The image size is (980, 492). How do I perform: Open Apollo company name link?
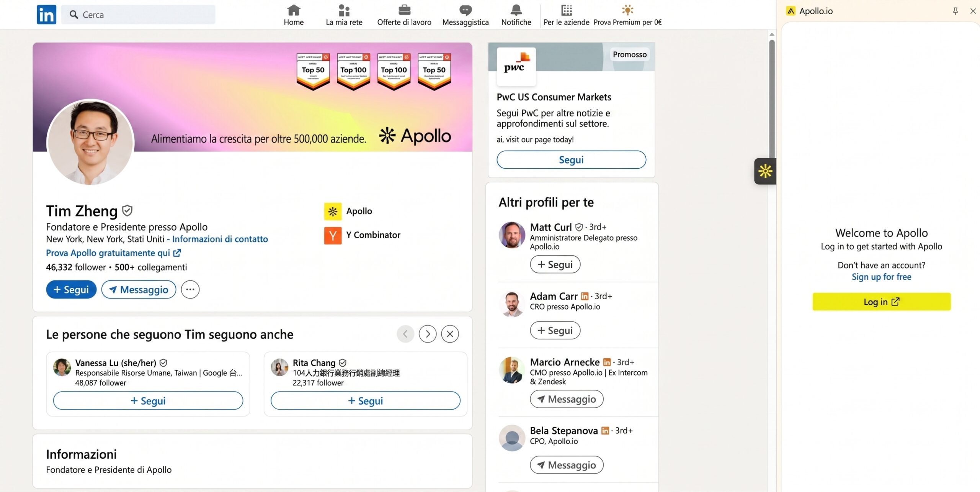[x=359, y=211]
